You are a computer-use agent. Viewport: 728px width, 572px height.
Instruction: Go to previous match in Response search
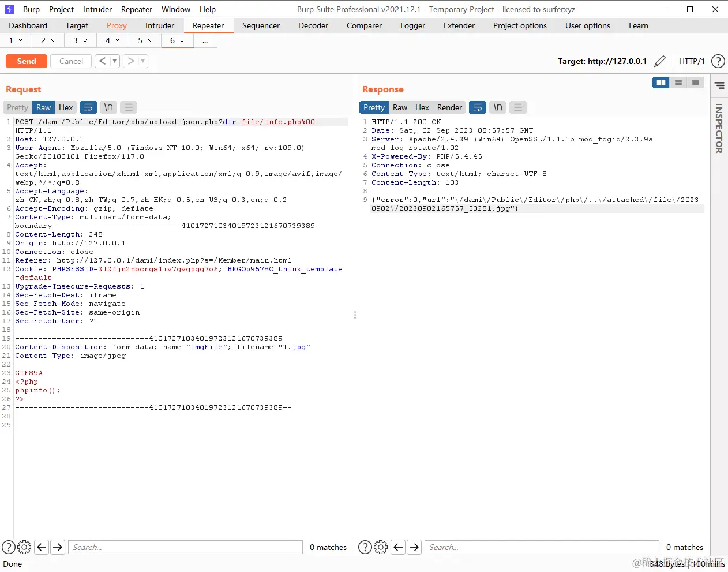point(398,547)
